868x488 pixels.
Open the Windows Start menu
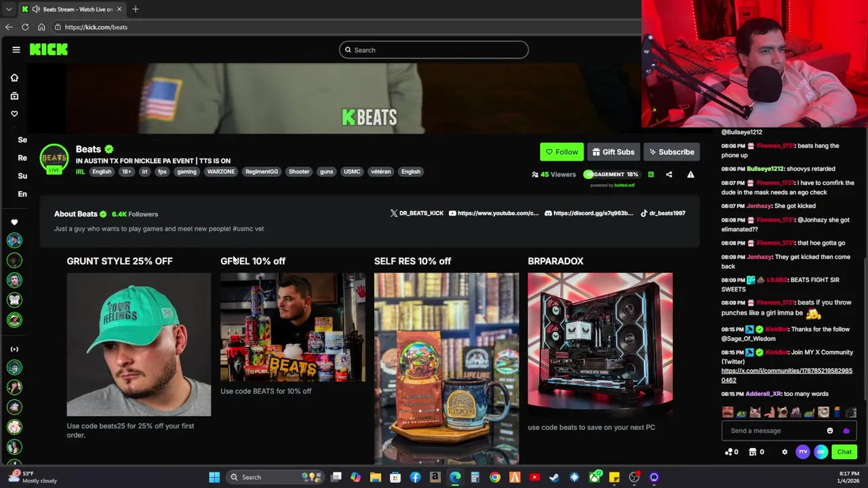click(x=214, y=477)
